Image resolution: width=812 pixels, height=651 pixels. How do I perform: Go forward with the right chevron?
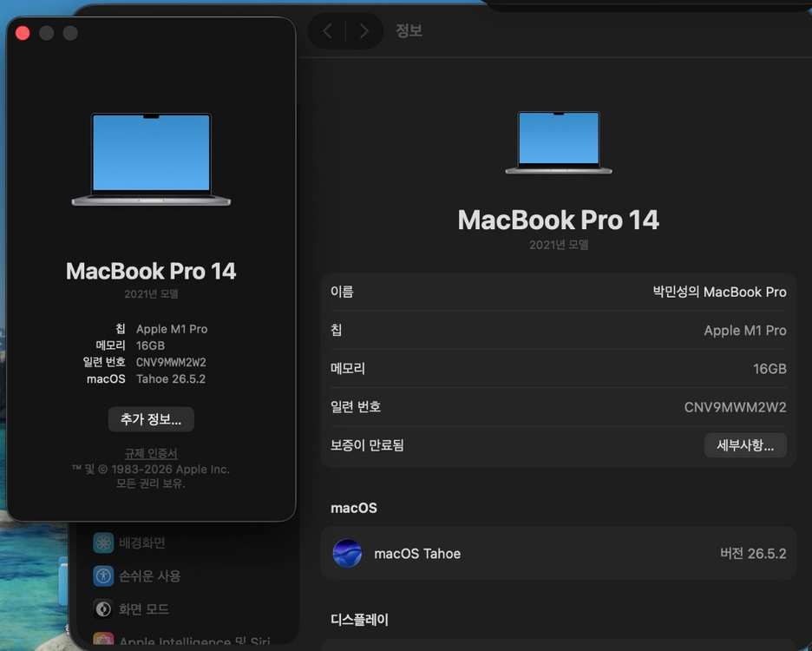click(364, 31)
